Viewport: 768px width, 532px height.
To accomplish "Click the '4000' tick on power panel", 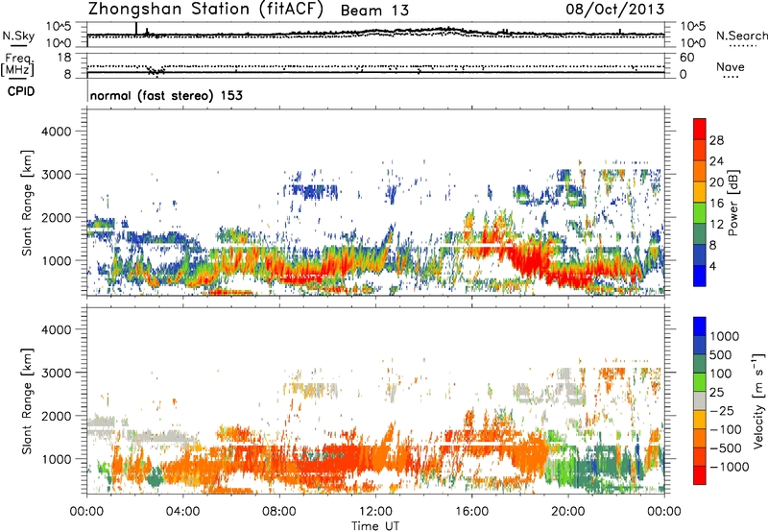I will pyautogui.click(x=57, y=132).
